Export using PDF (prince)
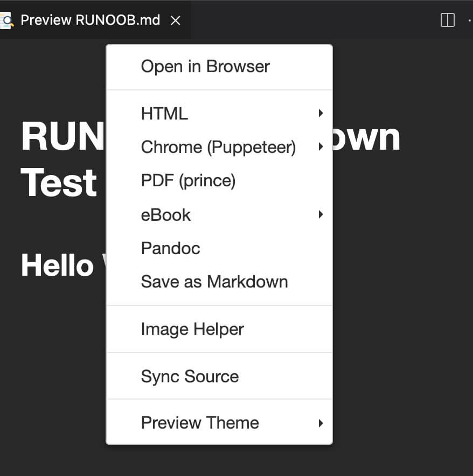 [188, 181]
